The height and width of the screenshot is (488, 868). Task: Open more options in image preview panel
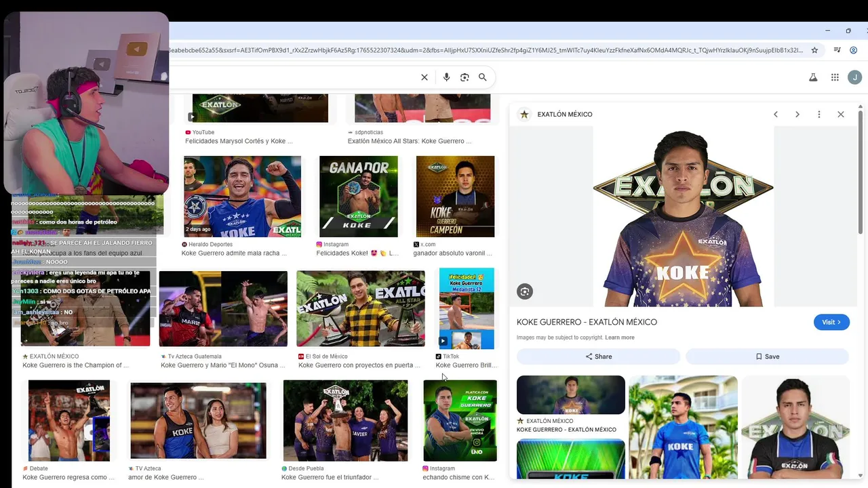(x=819, y=115)
